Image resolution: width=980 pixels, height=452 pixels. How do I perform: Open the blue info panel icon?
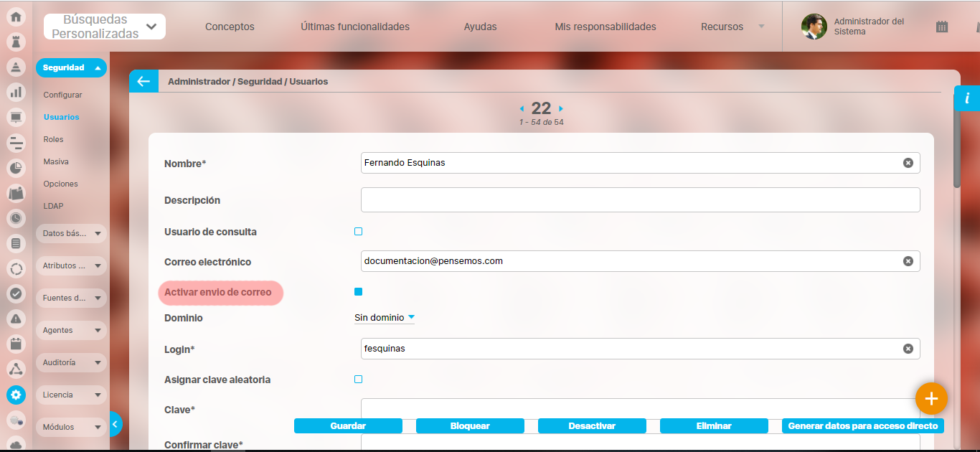(x=967, y=99)
